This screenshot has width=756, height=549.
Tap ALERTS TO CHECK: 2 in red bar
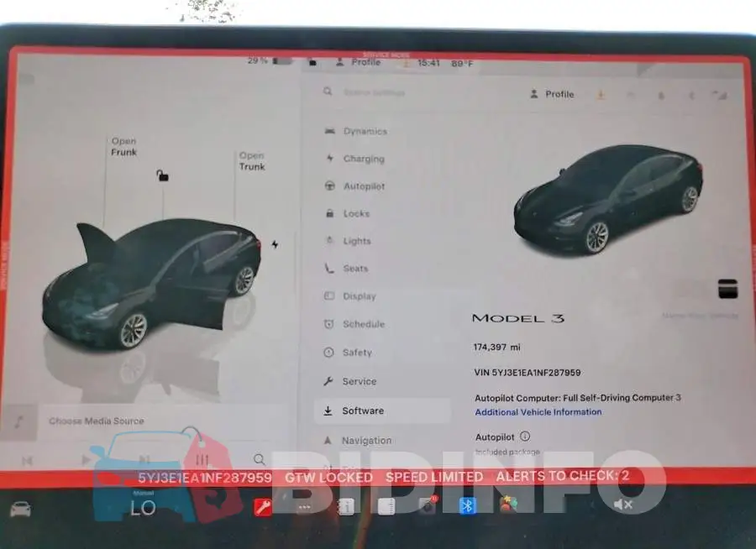pos(563,476)
